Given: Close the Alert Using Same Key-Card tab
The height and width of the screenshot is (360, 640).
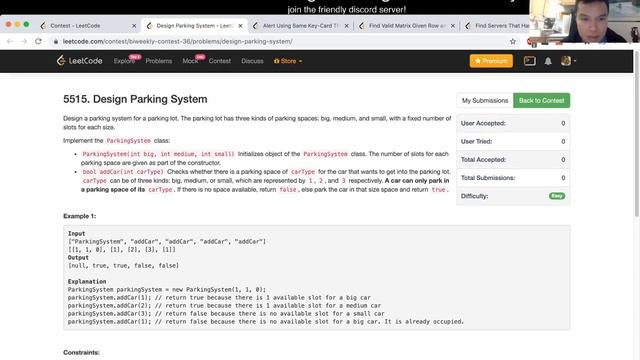Looking at the screenshot, I should (347, 26).
